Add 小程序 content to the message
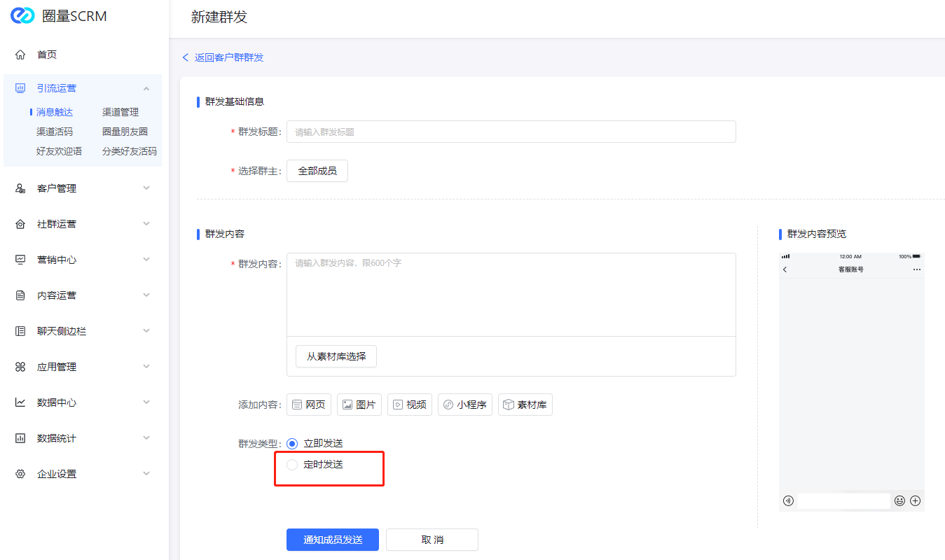Viewport: 945px width, 560px height. [465, 405]
